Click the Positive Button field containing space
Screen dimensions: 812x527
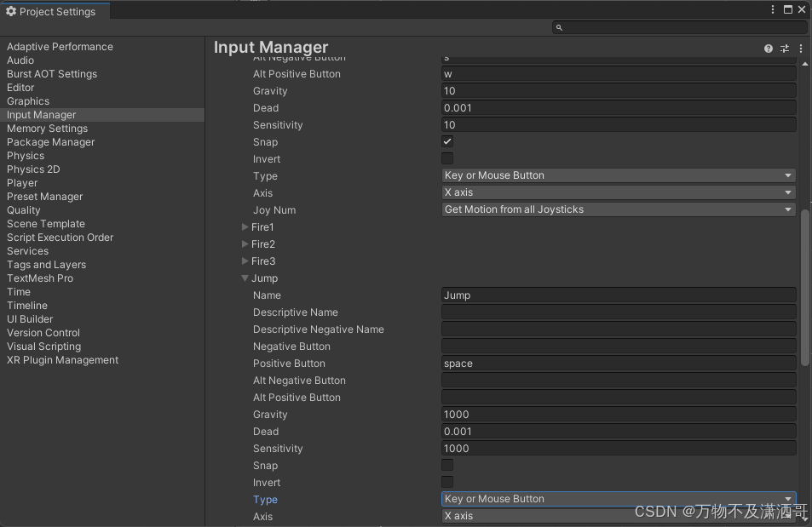619,364
